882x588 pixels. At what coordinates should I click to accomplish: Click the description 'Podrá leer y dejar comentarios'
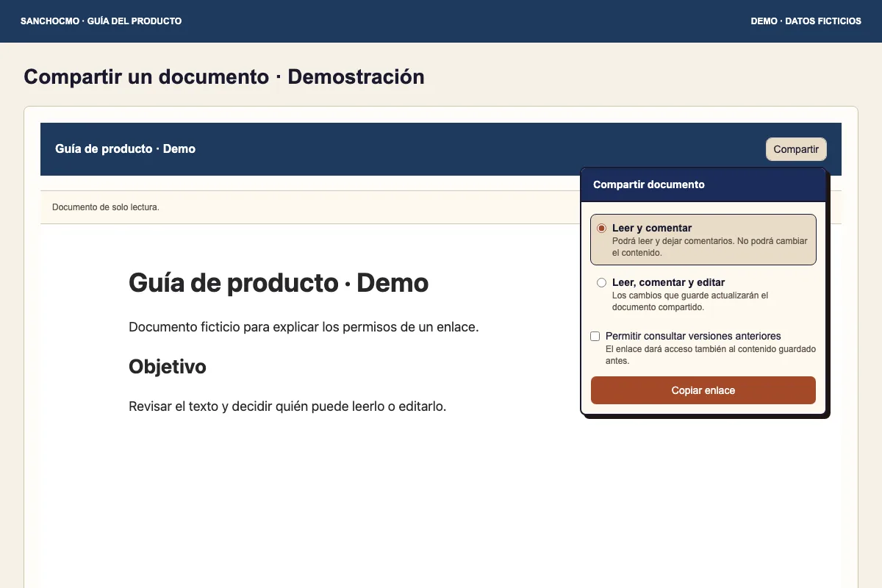point(710,247)
